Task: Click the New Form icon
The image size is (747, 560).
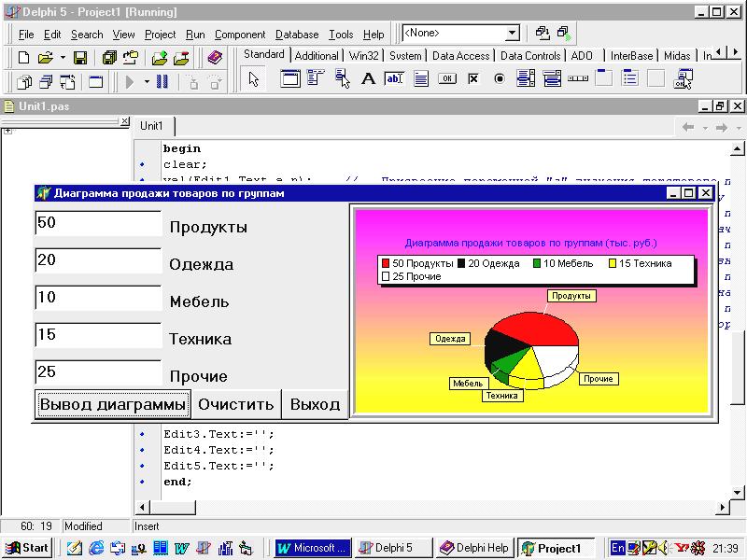Action: 96,82
